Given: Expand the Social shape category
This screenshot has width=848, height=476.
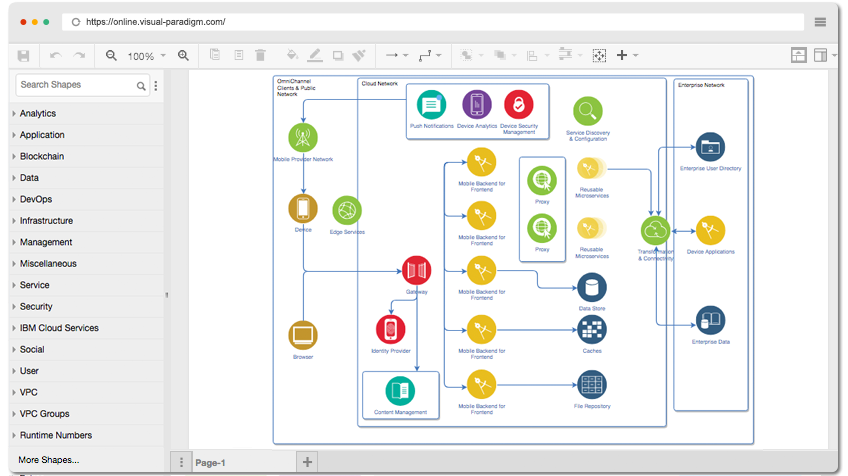Looking at the screenshot, I should coord(87,349).
